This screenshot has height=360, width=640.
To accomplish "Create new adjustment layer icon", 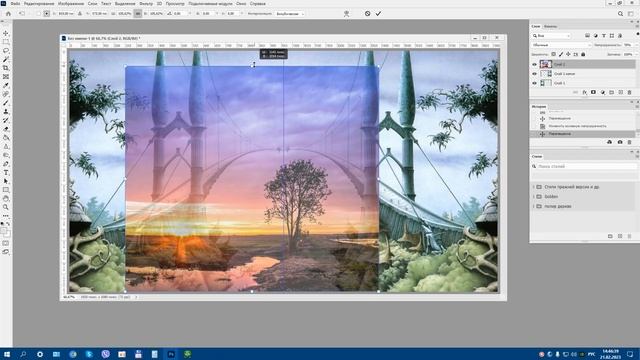I will [x=602, y=92].
